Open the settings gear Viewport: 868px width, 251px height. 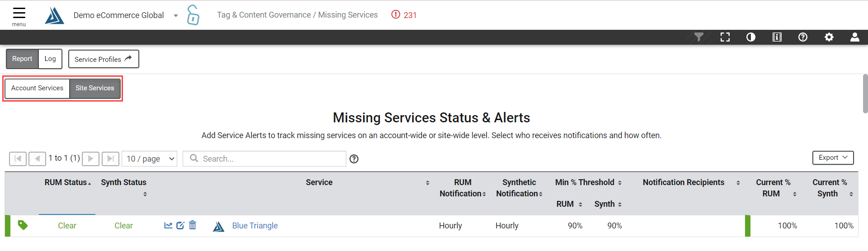coord(829,37)
